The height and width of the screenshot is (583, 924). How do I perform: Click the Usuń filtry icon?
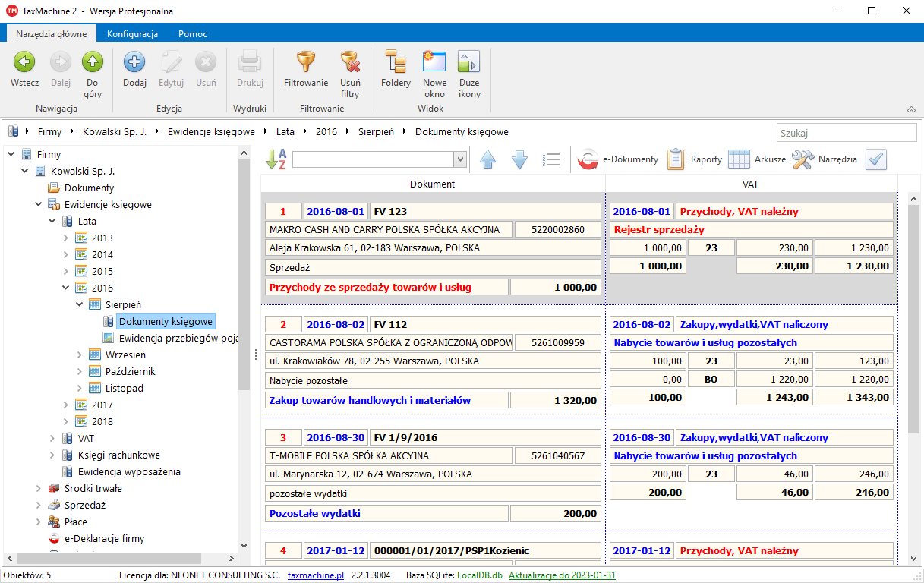point(349,64)
